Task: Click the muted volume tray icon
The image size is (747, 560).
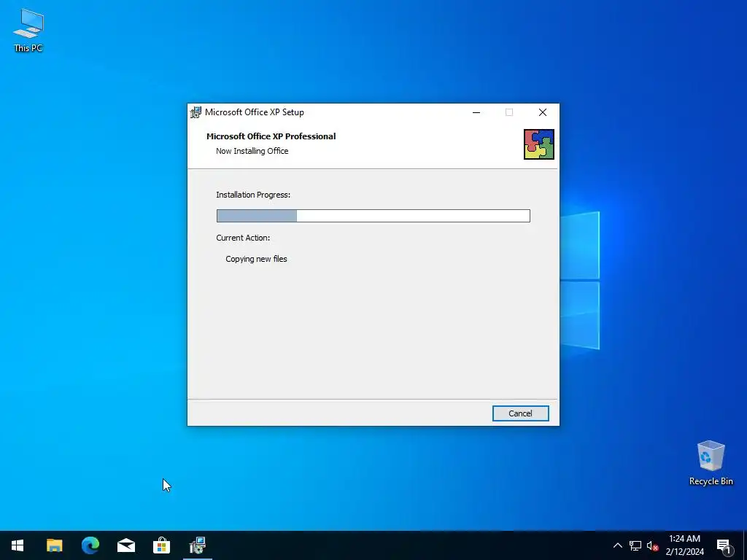Action: tap(652, 545)
